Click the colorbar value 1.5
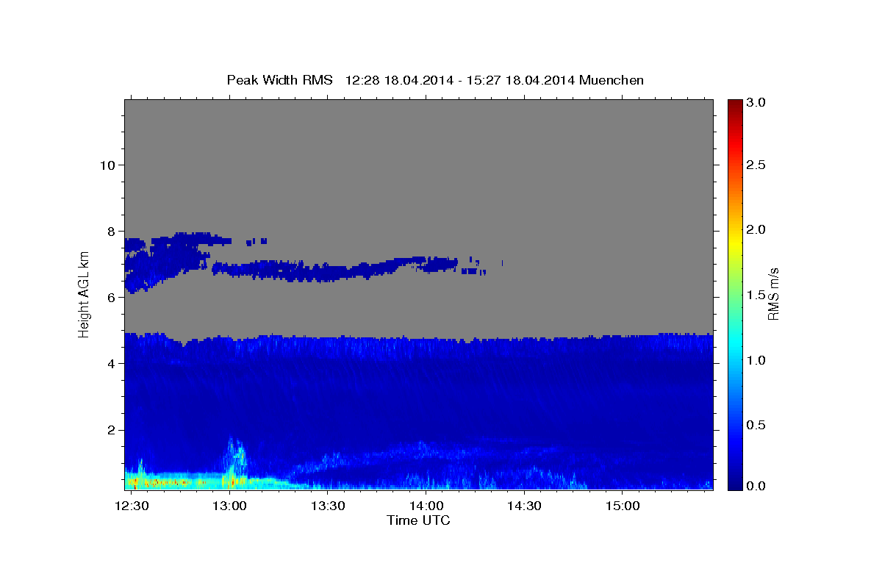 [x=756, y=295]
